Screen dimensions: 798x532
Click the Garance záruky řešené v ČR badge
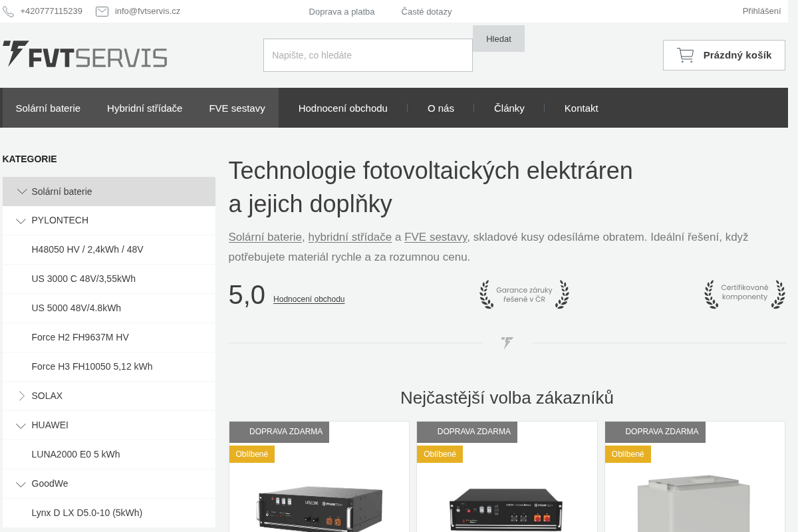(x=524, y=295)
